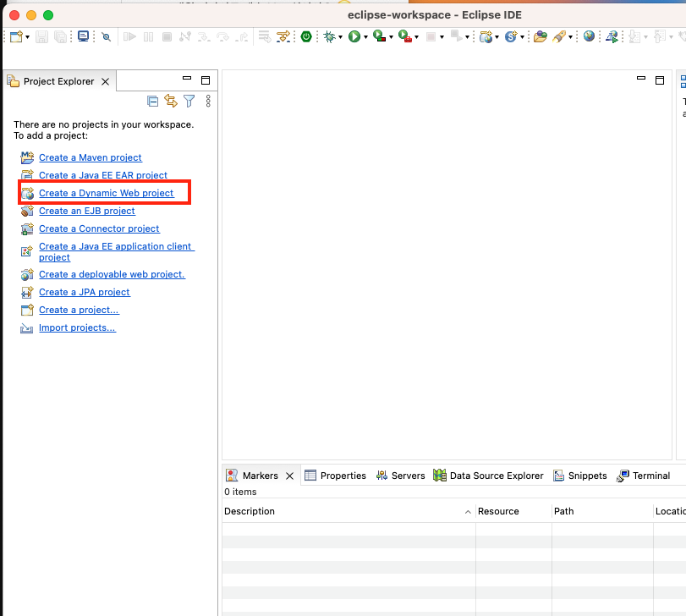Toggle Skip All Breakpoints icon
The width and height of the screenshot is (686, 616).
coord(106,36)
